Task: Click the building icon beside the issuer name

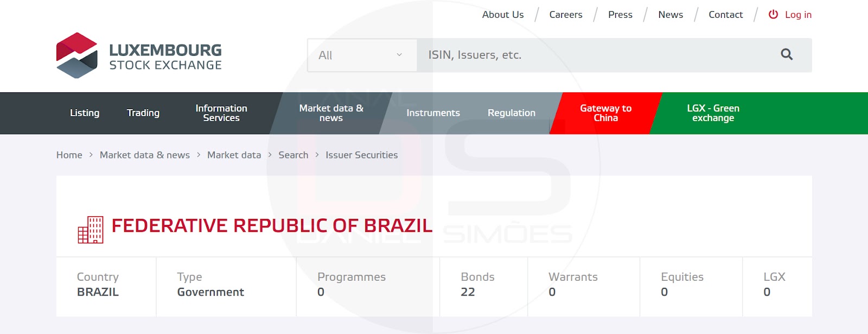Action: [91, 230]
